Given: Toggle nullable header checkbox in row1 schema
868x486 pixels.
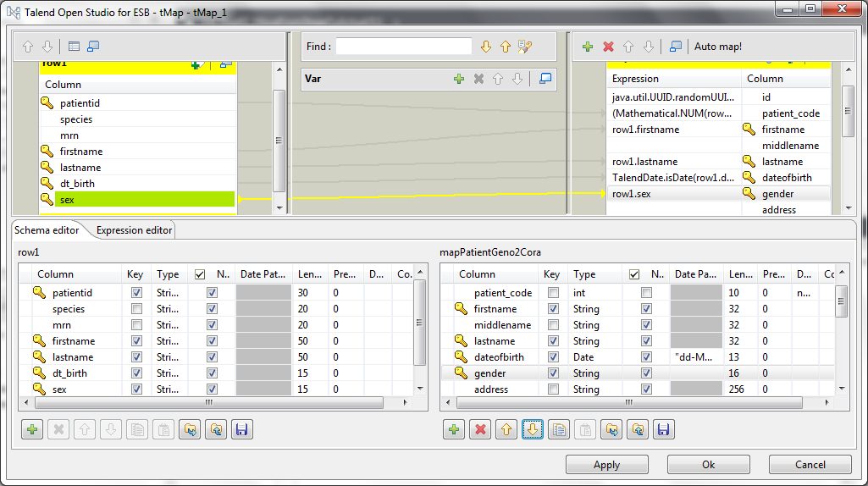Looking at the screenshot, I should click(200, 274).
